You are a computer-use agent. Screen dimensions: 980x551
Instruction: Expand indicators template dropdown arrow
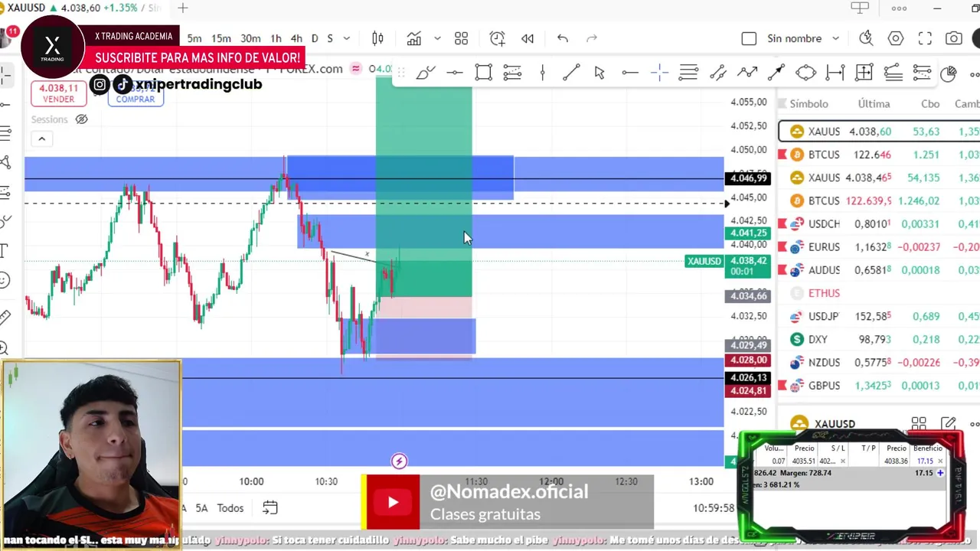pos(437,38)
